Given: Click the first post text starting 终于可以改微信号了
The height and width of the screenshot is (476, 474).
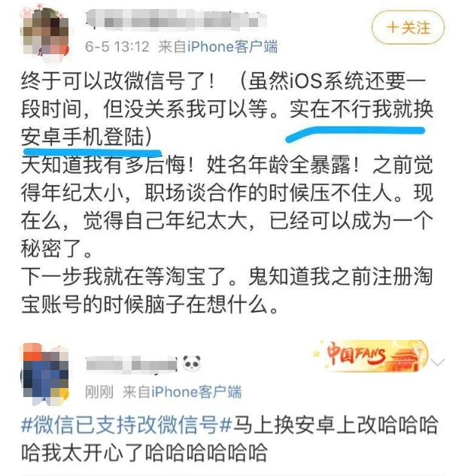Looking at the screenshot, I should [226, 109].
